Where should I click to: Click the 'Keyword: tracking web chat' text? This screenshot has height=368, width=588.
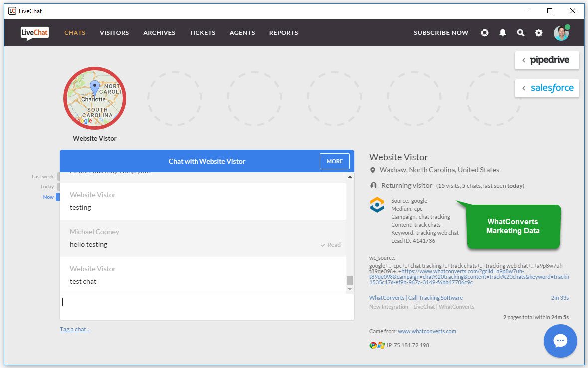425,233
